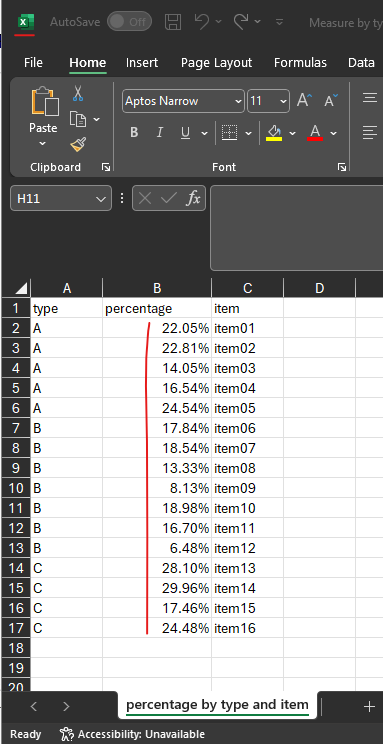
Task: Open Font Color palette dropdown arrow
Action: [x=334, y=133]
